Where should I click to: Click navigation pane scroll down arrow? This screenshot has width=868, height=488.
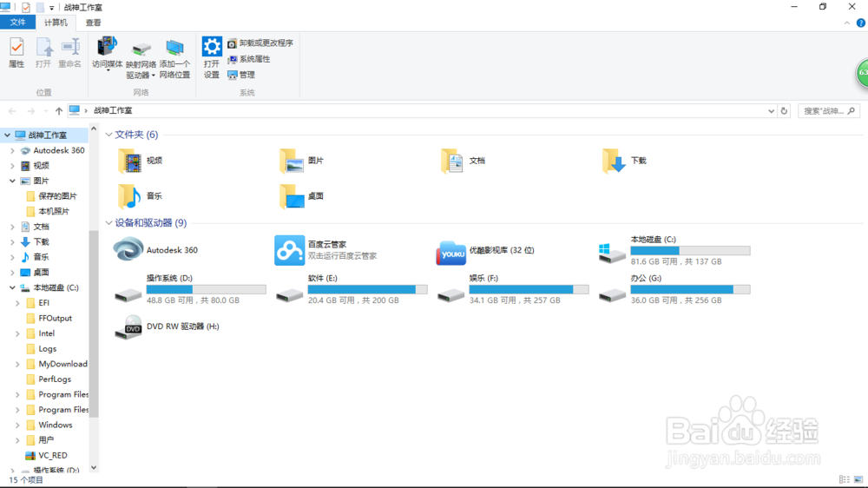click(94, 467)
